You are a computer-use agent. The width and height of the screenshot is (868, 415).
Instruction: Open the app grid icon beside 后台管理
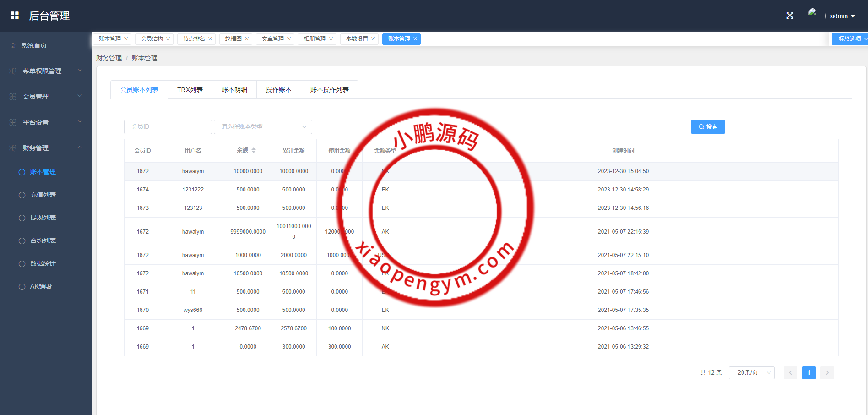[15, 15]
